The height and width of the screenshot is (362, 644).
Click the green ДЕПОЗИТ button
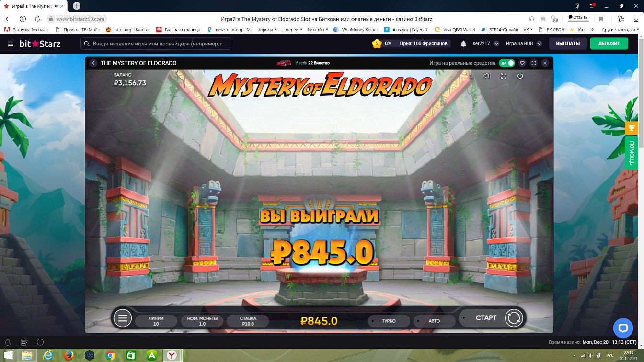point(609,44)
